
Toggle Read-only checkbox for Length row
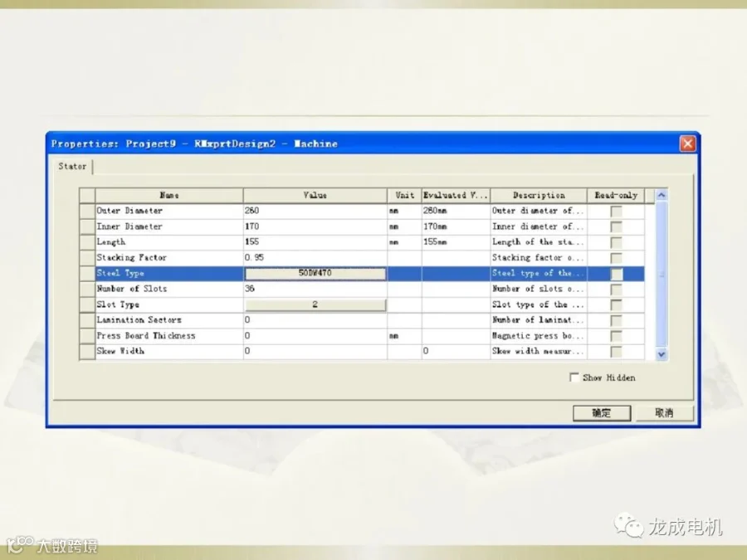click(616, 242)
